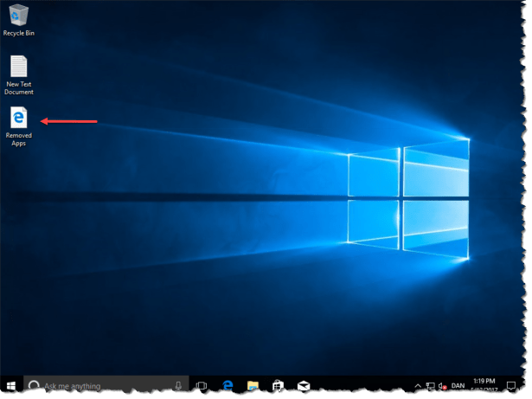This screenshot has height=399, width=532.
Task: Click the Cortana search circle icon
Action: (34, 386)
